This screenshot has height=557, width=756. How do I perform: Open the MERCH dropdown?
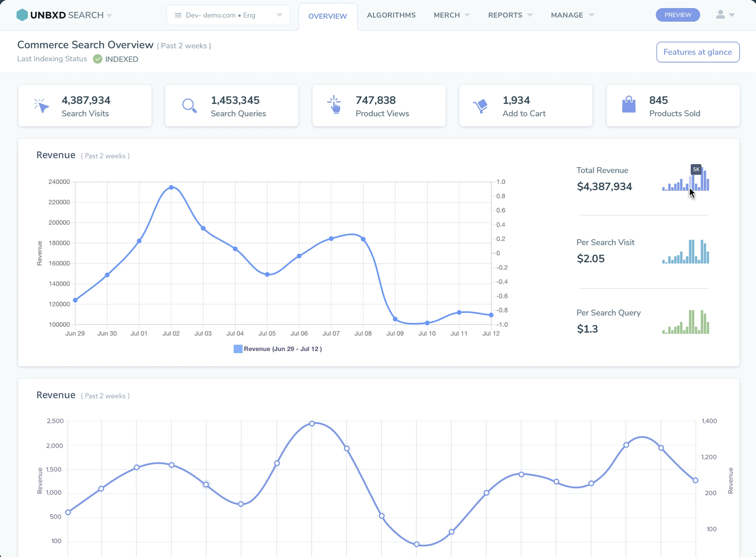pos(451,15)
